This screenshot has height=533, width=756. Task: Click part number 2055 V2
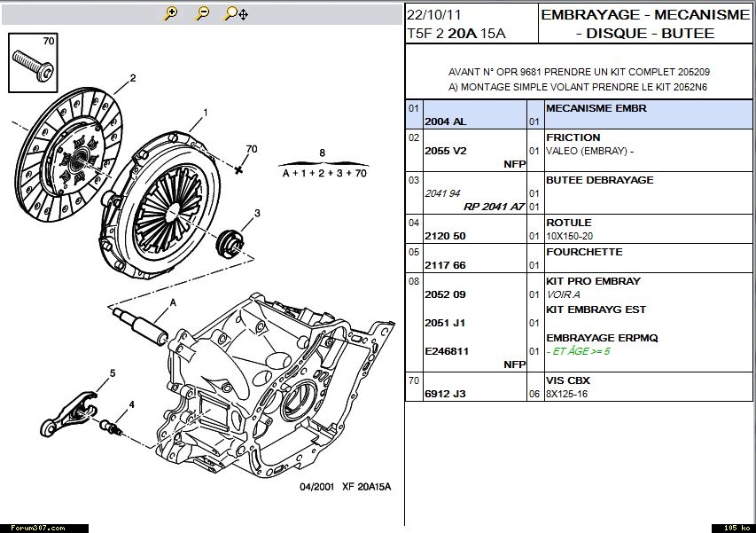(445, 151)
